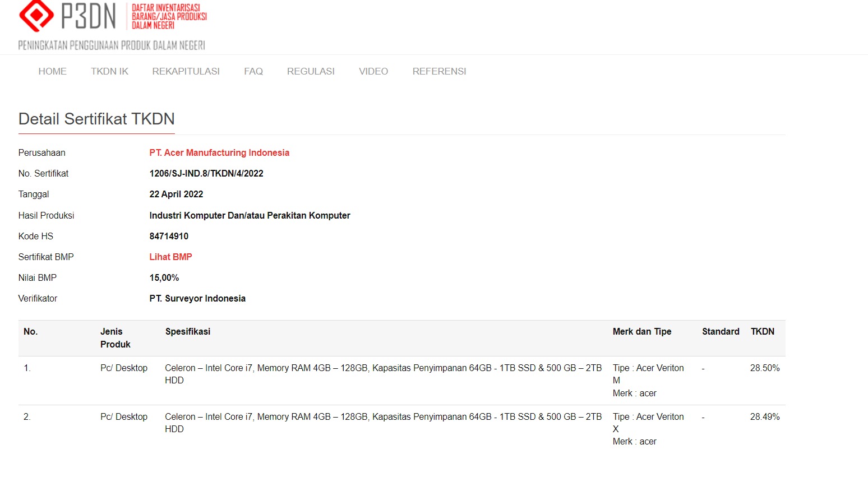Click the Jenis Produk column header
This screenshot has height=477, width=868.
click(116, 338)
